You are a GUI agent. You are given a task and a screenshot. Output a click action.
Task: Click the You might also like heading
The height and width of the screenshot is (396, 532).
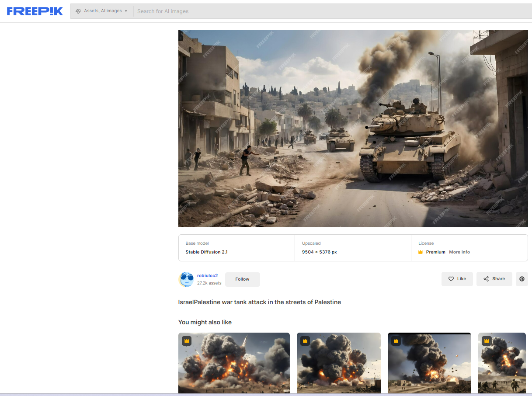point(205,322)
